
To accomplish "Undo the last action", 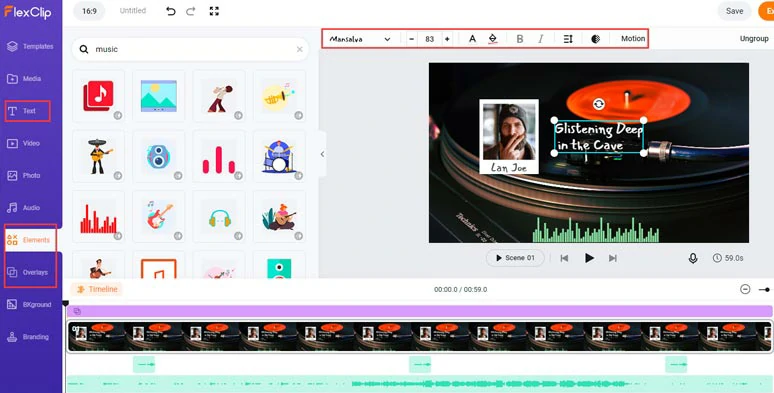I will coord(171,11).
